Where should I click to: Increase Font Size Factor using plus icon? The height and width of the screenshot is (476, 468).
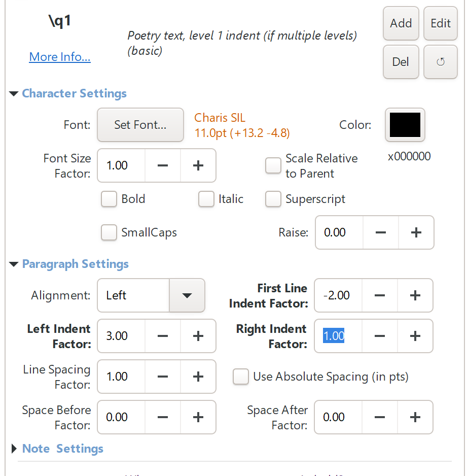[198, 165]
